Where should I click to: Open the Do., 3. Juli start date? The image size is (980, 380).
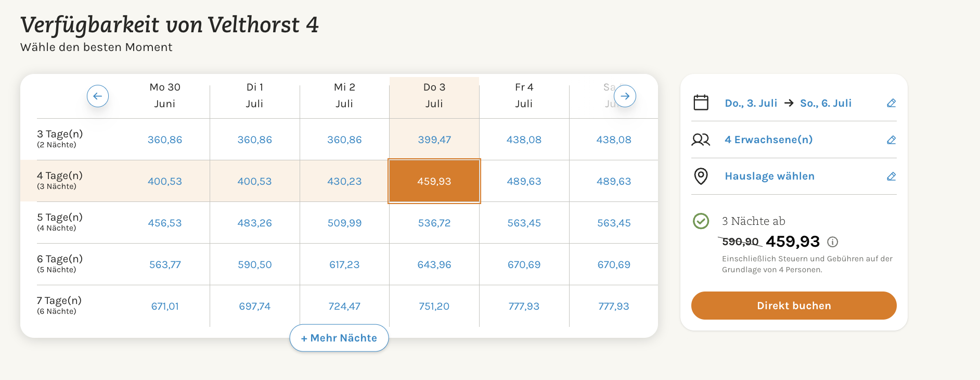click(751, 103)
